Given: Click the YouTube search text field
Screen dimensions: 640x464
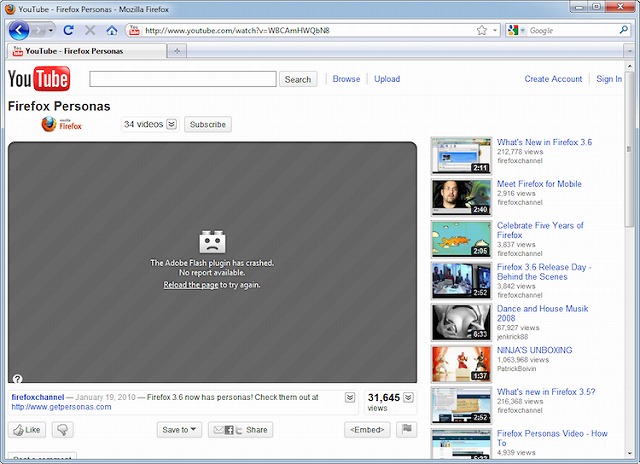Looking at the screenshot, I should (182, 79).
